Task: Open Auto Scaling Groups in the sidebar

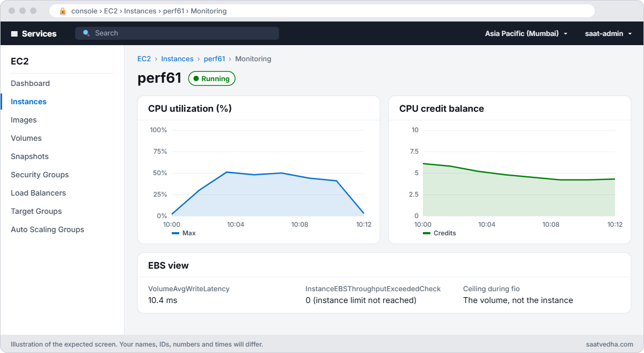Action: [x=47, y=229]
